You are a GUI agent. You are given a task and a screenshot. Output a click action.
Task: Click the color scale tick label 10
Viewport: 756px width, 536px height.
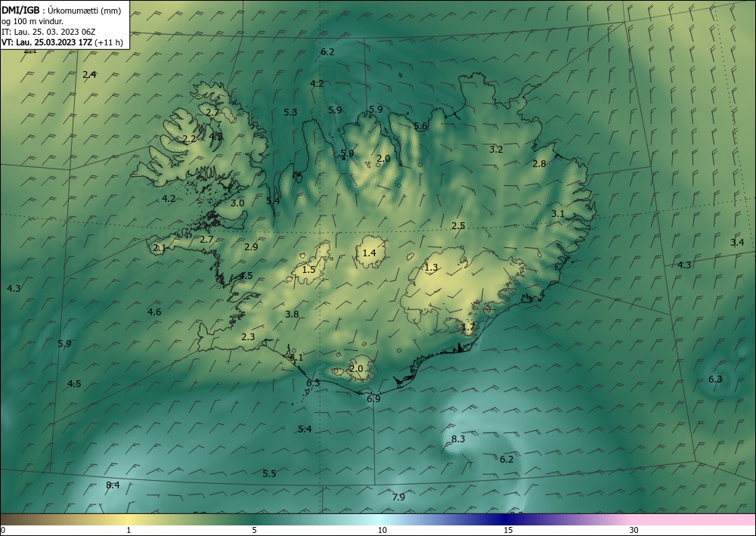click(383, 531)
